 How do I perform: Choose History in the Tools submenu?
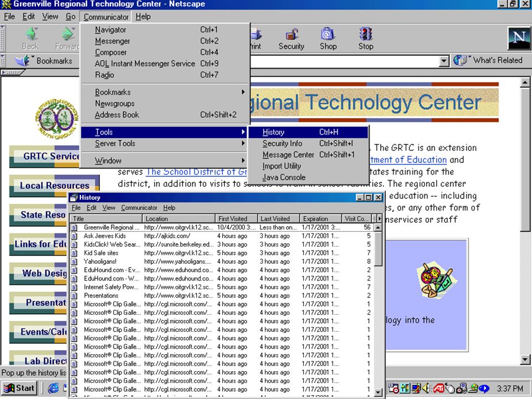309,132
